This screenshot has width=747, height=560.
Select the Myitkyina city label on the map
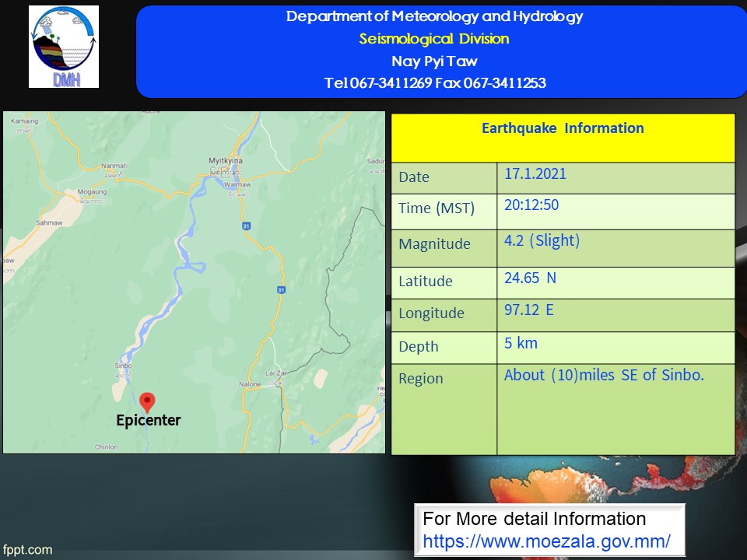[226, 160]
